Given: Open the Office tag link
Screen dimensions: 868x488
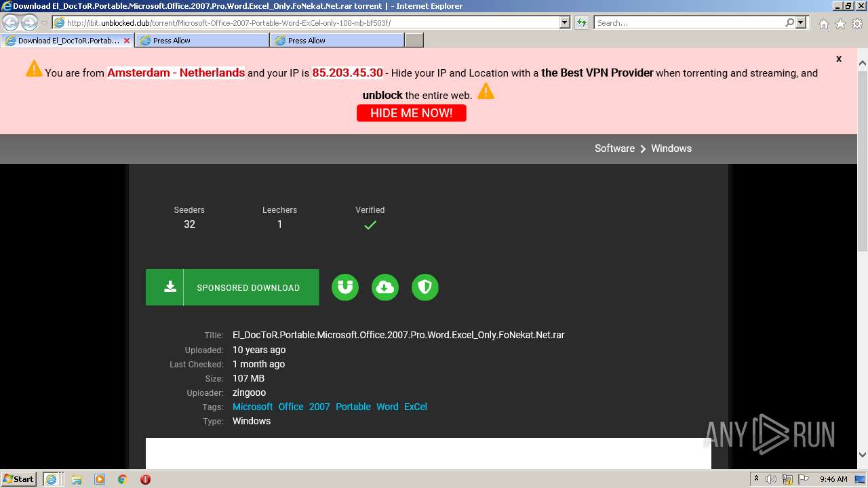Looking at the screenshot, I should (291, 407).
